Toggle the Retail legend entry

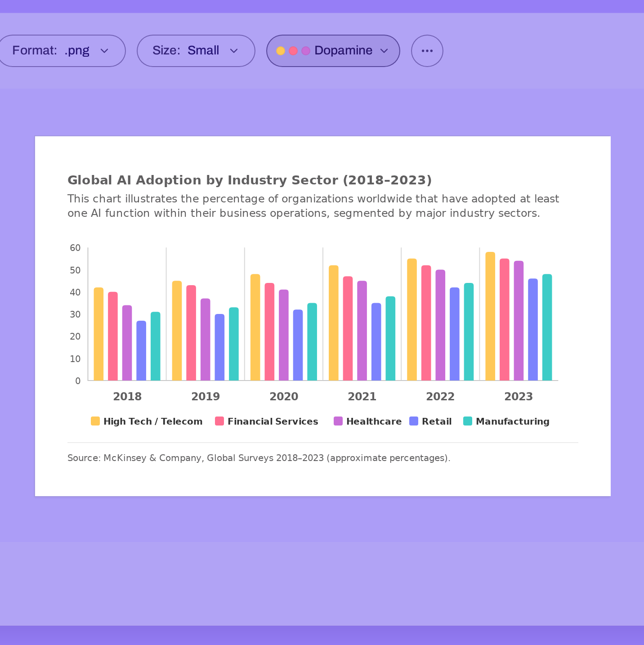430,421
